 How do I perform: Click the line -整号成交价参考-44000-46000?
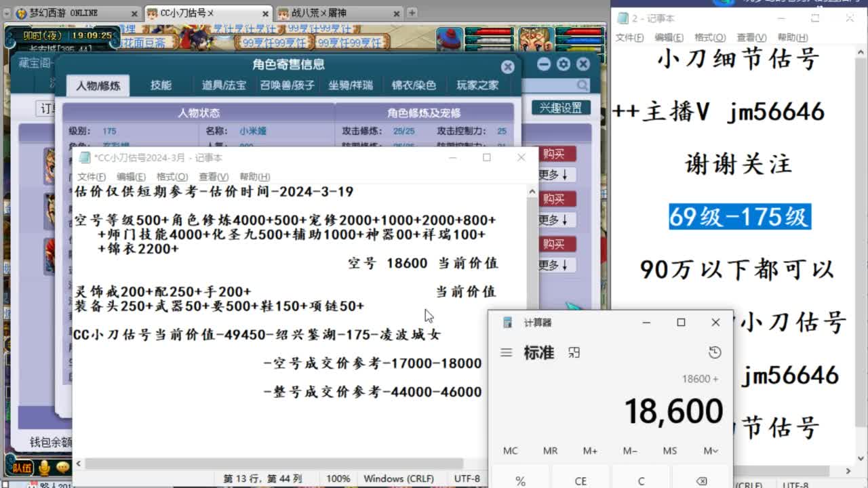[x=373, y=392]
